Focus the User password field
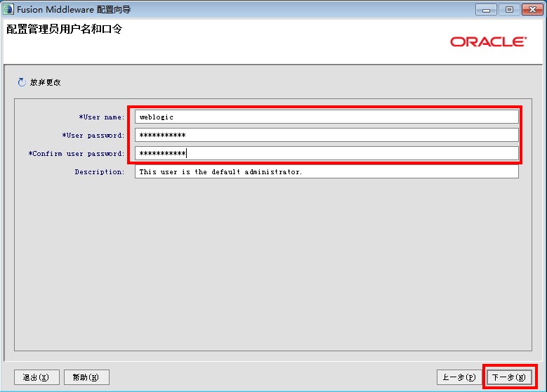 coord(327,135)
